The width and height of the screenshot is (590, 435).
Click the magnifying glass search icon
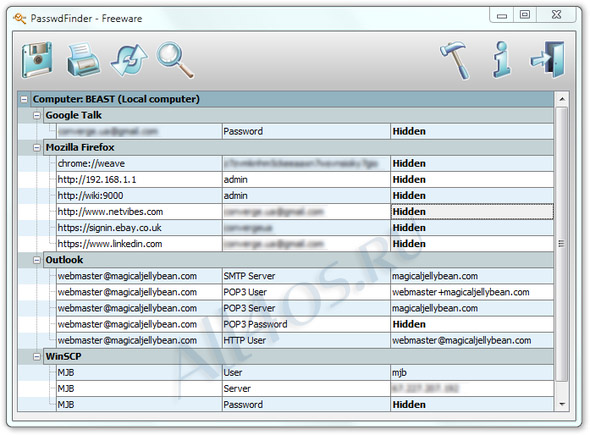(x=175, y=60)
